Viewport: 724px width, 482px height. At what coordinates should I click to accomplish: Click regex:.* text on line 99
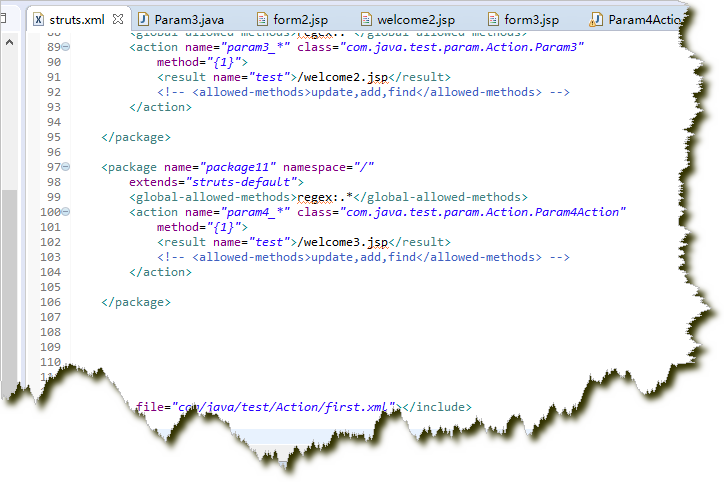tap(325, 197)
